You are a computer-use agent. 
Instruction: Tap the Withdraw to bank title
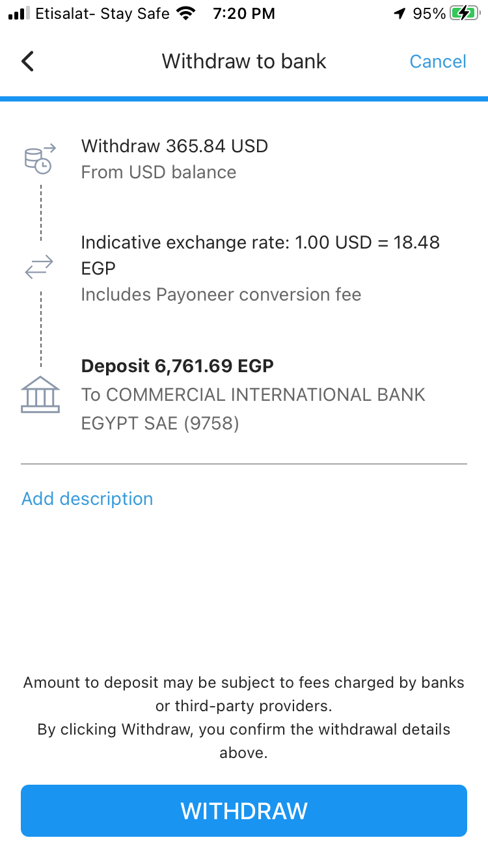[244, 62]
